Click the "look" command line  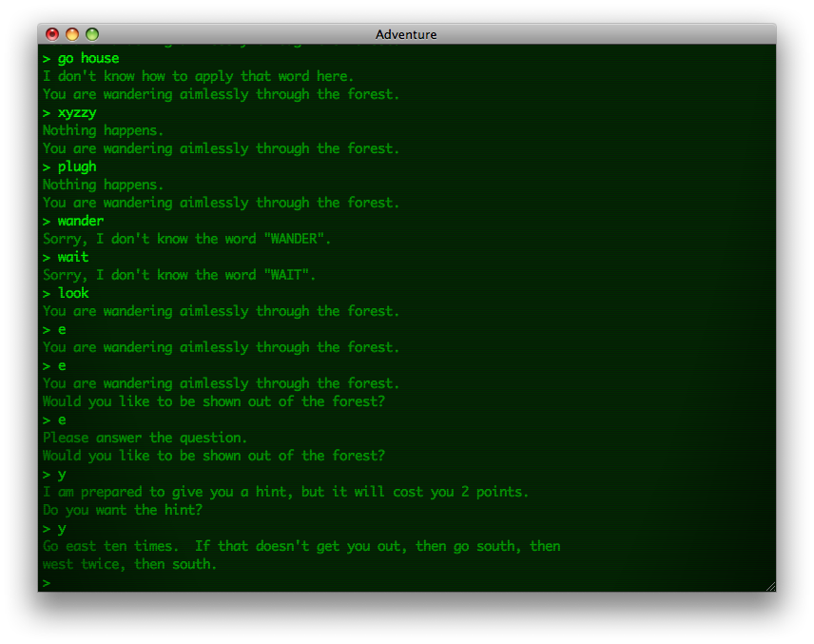(72, 293)
